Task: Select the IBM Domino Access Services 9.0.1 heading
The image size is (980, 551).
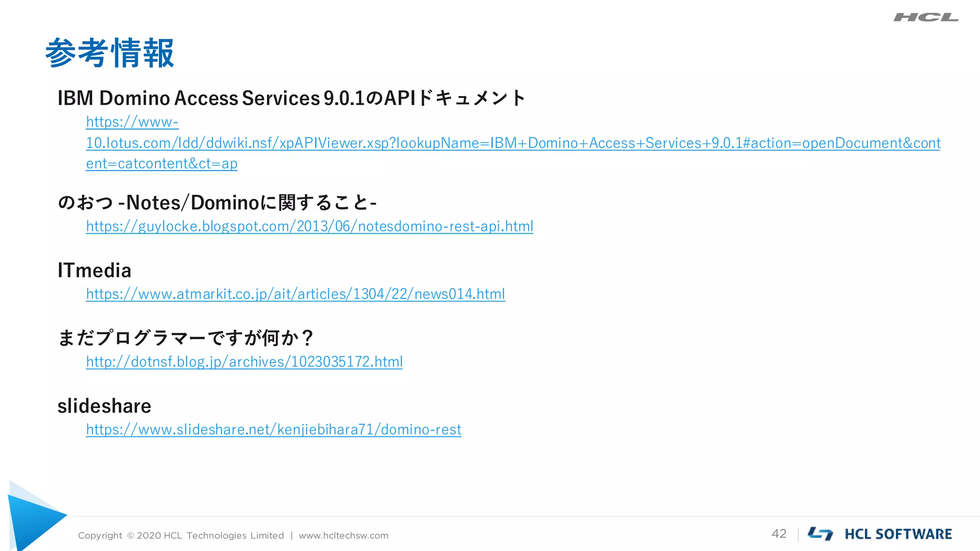Action: pyautogui.click(x=291, y=98)
